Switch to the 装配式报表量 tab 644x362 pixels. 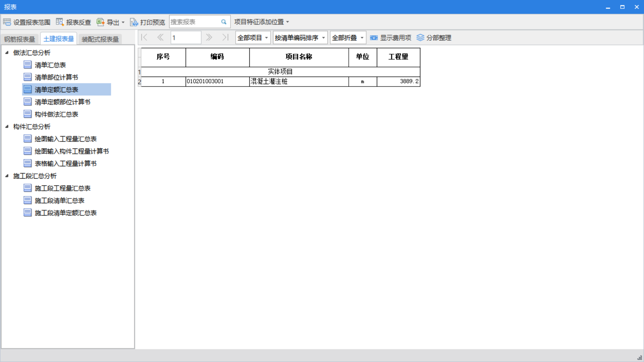coord(100,39)
